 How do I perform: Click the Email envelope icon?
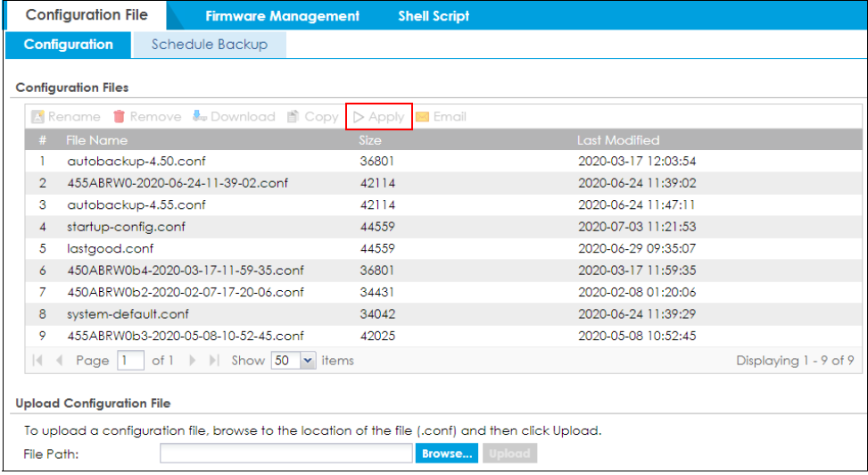(x=422, y=117)
